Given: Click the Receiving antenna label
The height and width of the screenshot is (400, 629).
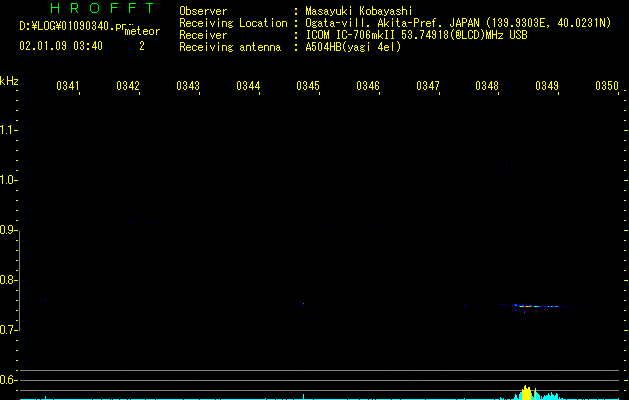Looking at the screenshot, I should tap(230, 47).
